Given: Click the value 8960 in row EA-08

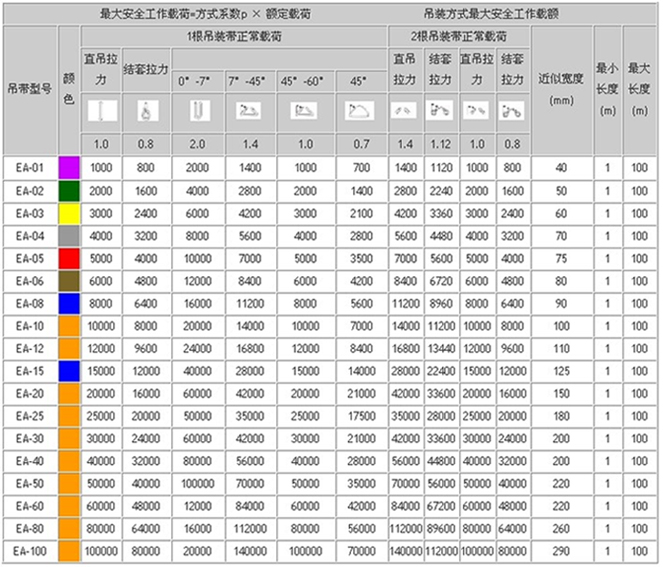Looking at the screenshot, I should pyautogui.click(x=441, y=304).
